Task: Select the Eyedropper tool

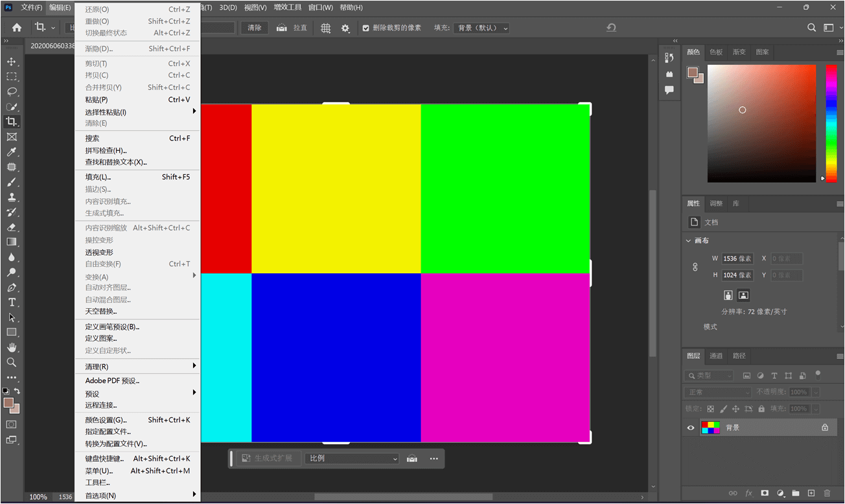Action: (12, 152)
